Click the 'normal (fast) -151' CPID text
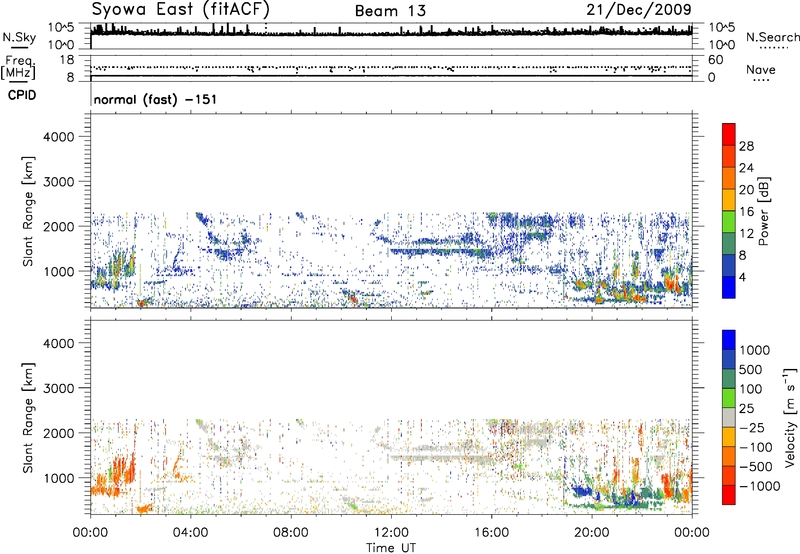 click(155, 99)
